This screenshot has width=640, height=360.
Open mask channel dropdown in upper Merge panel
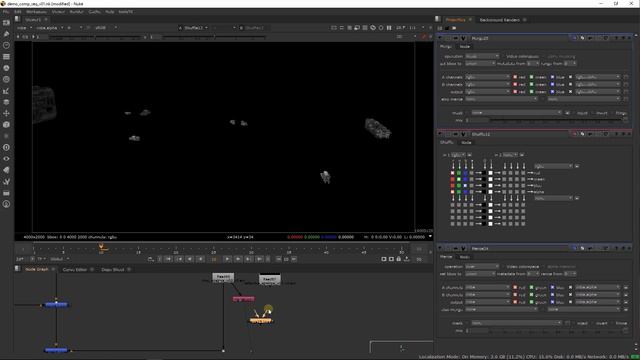(x=516, y=113)
